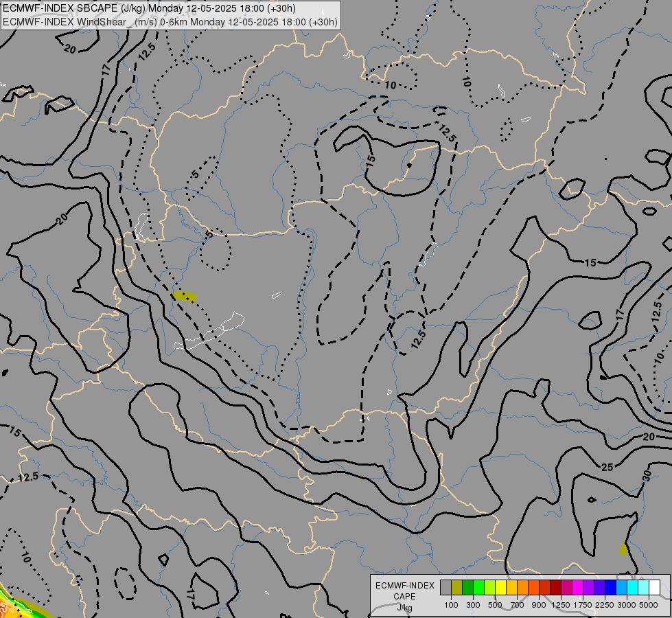The image size is (672, 618).
Task: Click the dark red legend swatch
Action: (x=555, y=588)
